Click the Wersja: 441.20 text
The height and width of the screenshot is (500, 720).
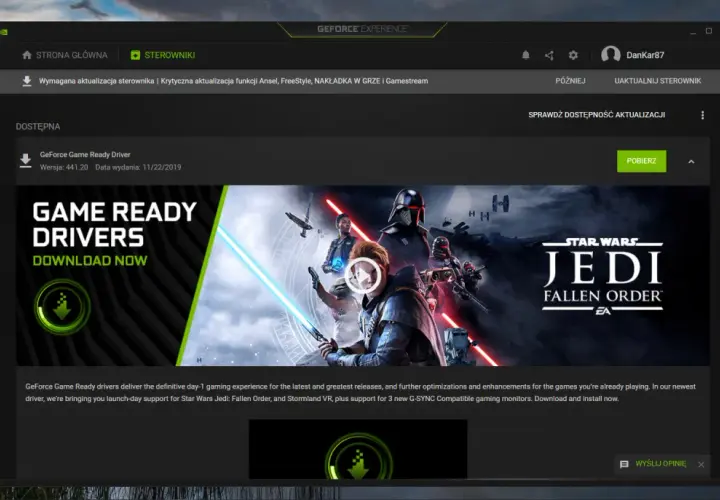coord(64,168)
